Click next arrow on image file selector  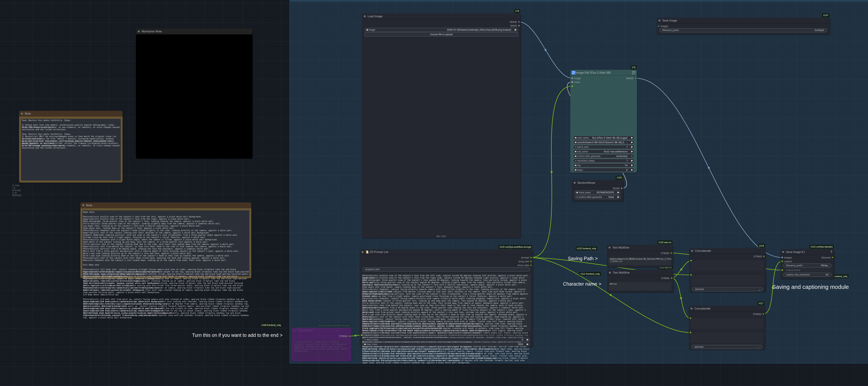516,30
